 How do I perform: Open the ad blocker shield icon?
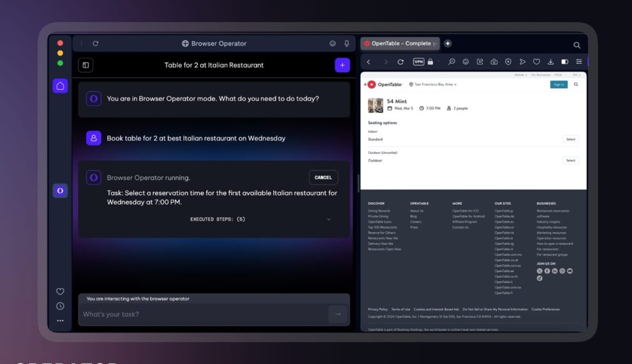pos(508,62)
